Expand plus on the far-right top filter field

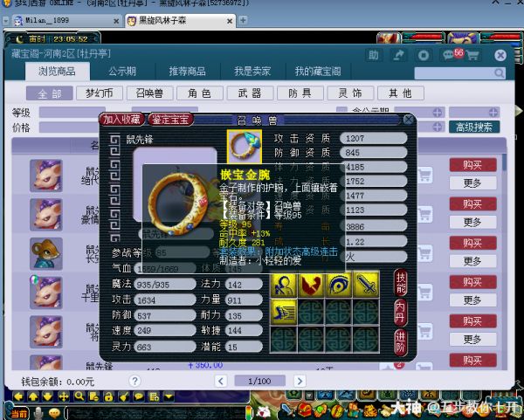(x=493, y=113)
